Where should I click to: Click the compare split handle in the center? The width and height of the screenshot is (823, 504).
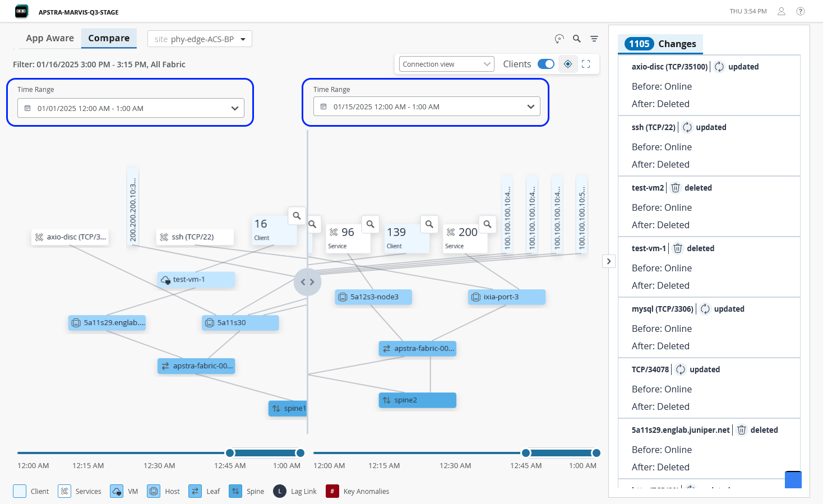point(308,282)
